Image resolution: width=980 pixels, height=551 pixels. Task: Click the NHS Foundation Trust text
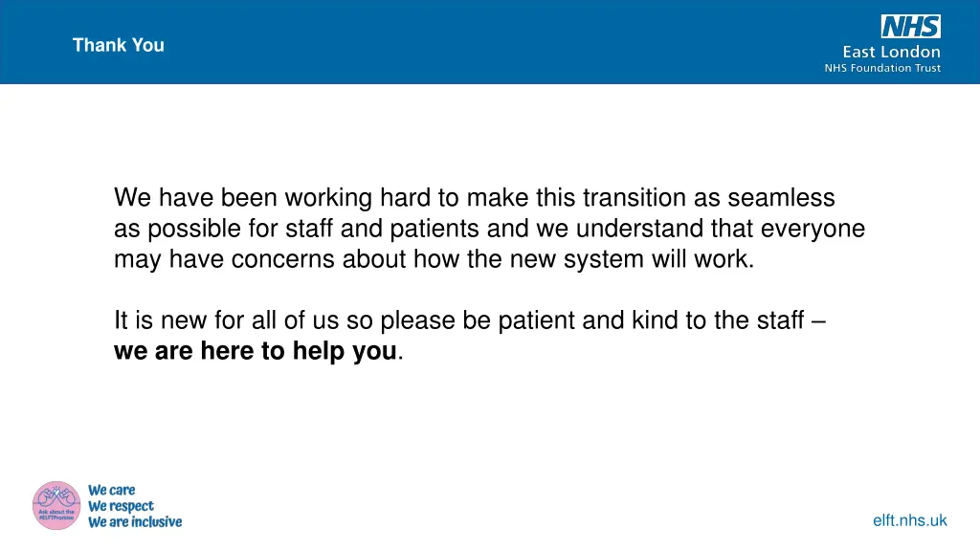[882, 68]
